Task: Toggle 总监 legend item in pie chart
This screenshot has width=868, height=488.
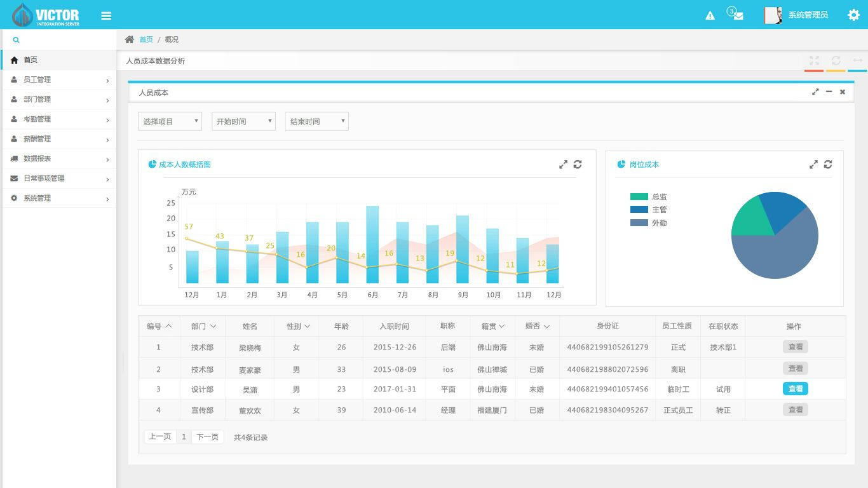Action: 648,197
